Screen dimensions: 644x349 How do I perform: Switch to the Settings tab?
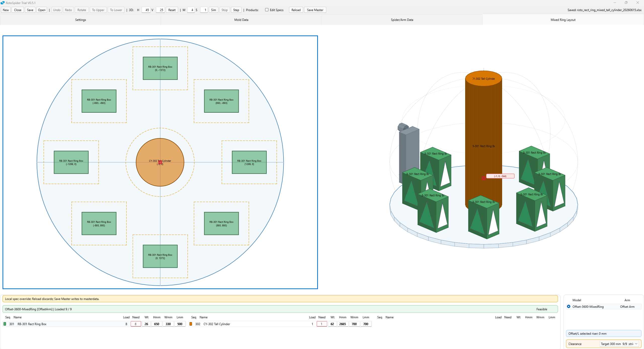(80, 20)
